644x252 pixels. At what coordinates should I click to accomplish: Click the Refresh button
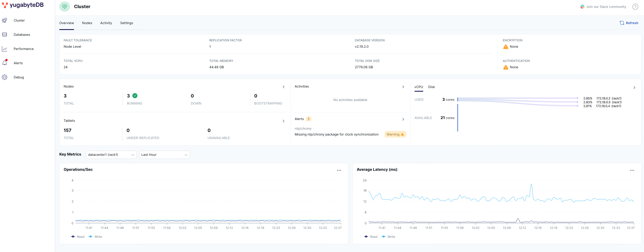(629, 23)
